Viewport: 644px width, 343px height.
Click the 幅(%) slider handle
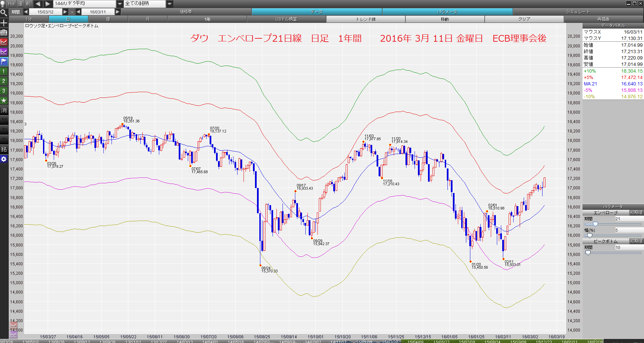coord(590,236)
